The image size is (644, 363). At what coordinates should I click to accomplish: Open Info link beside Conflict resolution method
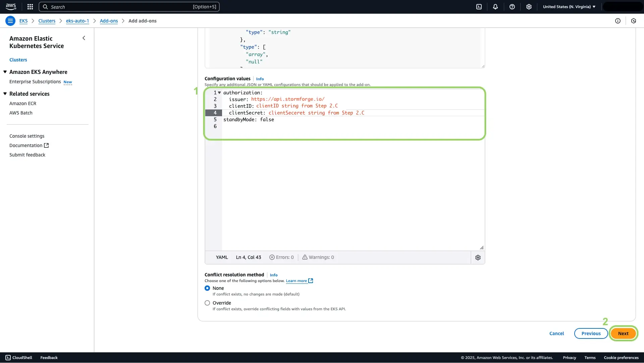274,275
